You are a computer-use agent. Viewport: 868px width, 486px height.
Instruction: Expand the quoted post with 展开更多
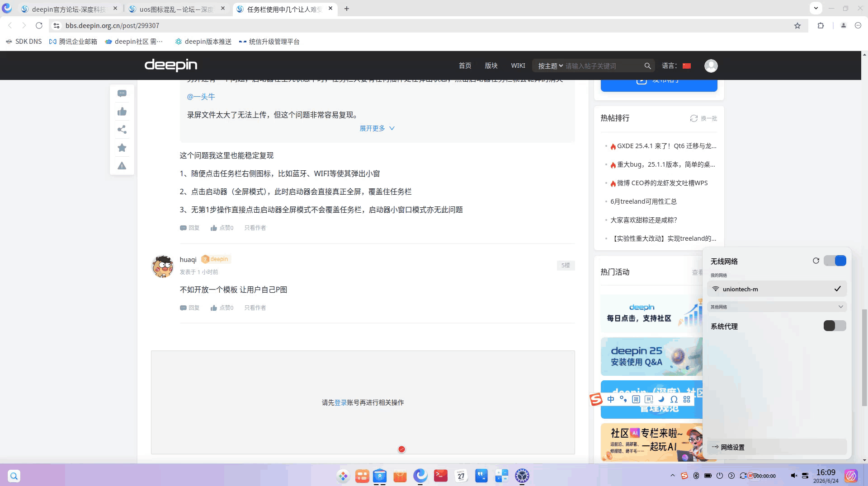click(377, 128)
